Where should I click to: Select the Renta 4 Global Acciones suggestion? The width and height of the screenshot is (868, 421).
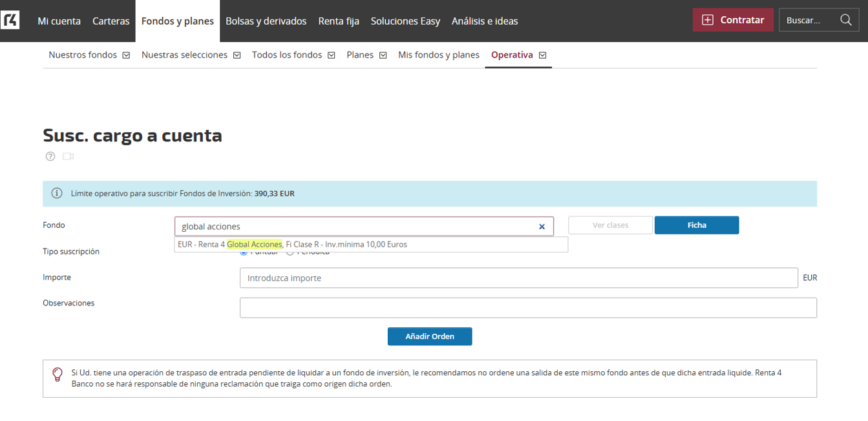371,245
